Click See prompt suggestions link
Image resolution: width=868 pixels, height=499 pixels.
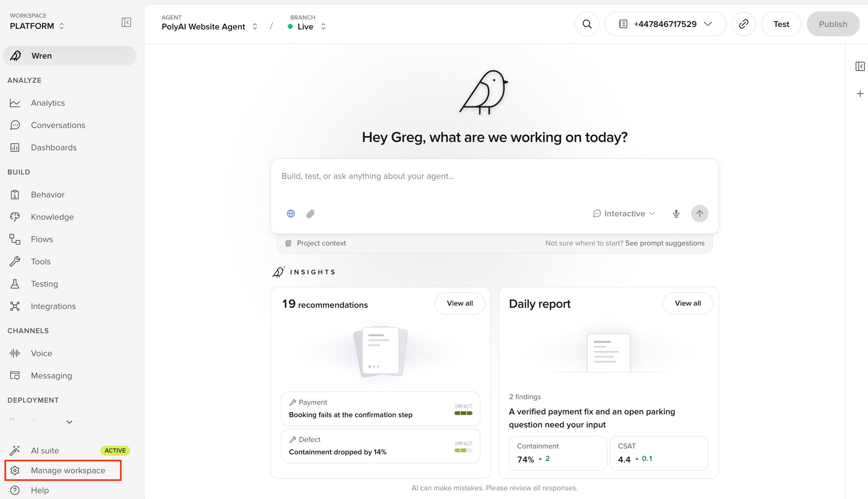664,243
